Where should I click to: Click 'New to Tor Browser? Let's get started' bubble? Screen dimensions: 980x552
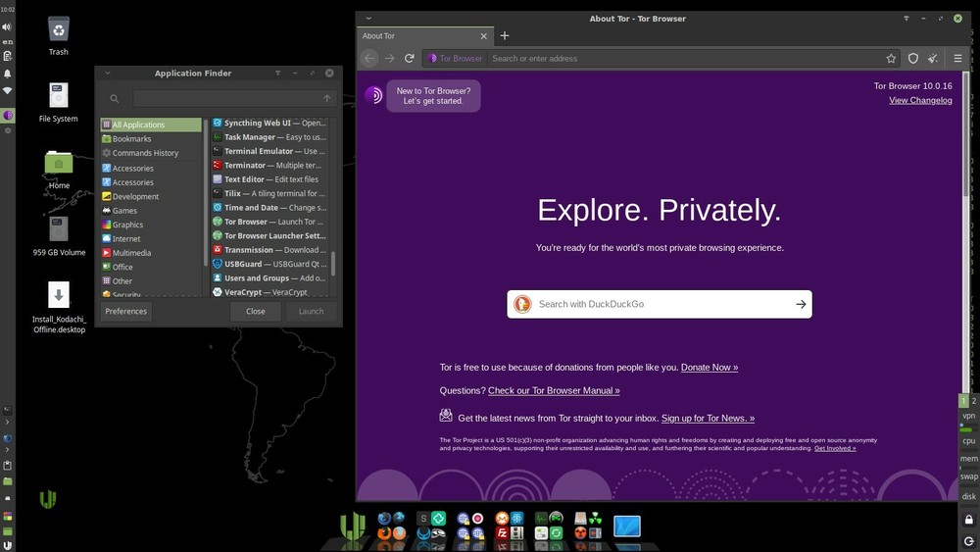coord(433,96)
